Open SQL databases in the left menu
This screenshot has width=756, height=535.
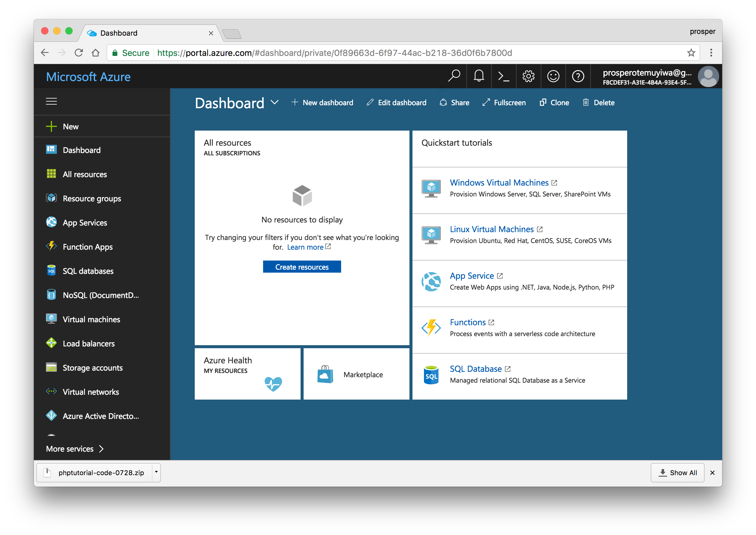(88, 271)
